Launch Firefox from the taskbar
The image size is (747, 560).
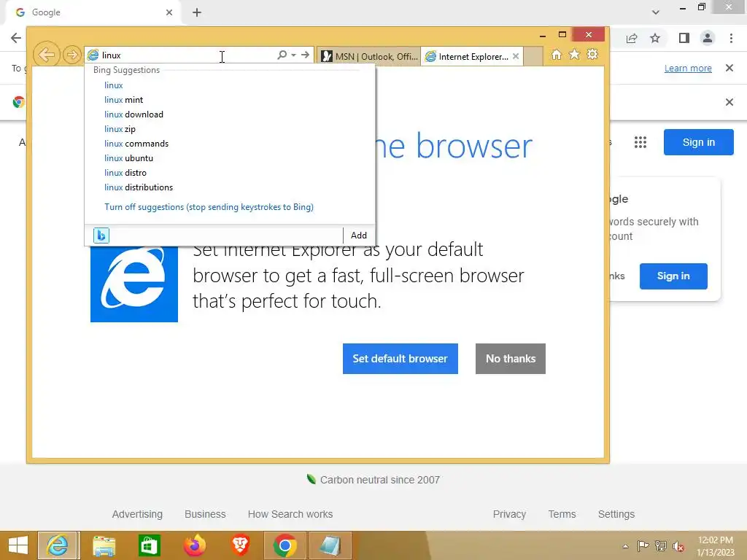194,545
